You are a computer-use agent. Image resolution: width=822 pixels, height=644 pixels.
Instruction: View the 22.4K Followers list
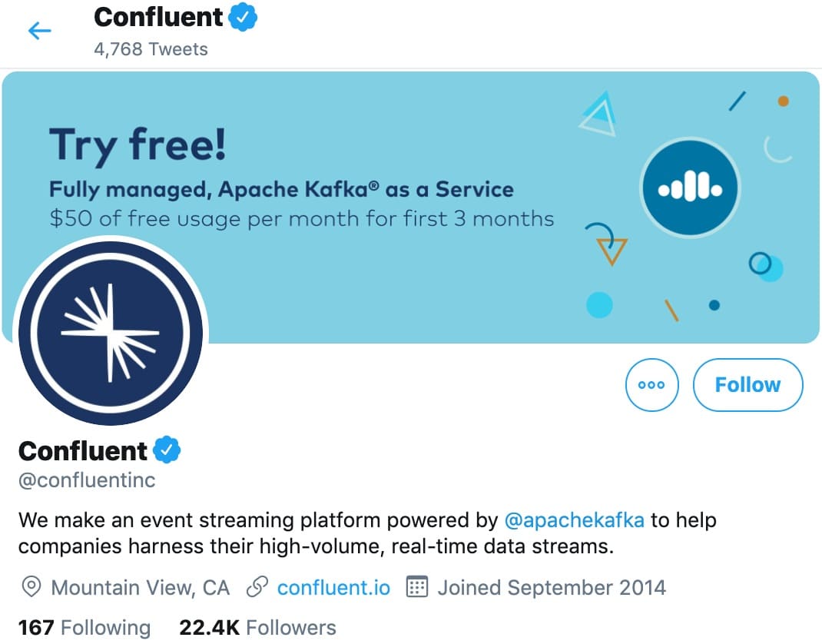point(257,628)
